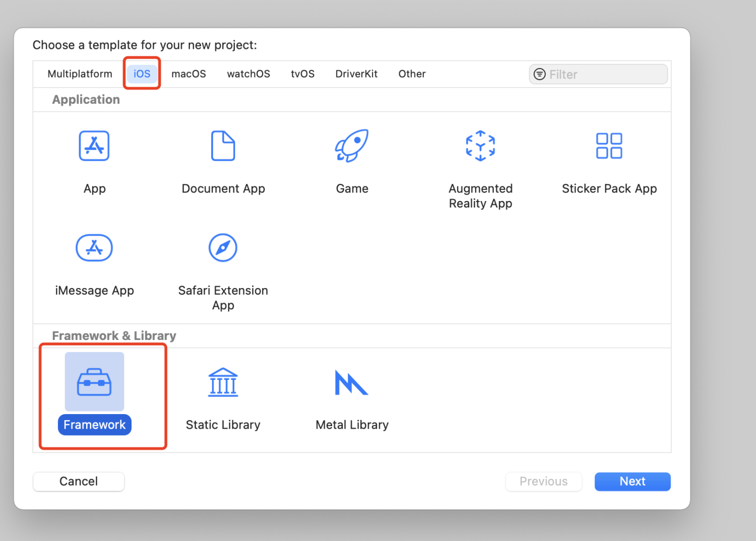The height and width of the screenshot is (541, 756).
Task: Click the Sticker Pack App label
Action: pos(609,188)
